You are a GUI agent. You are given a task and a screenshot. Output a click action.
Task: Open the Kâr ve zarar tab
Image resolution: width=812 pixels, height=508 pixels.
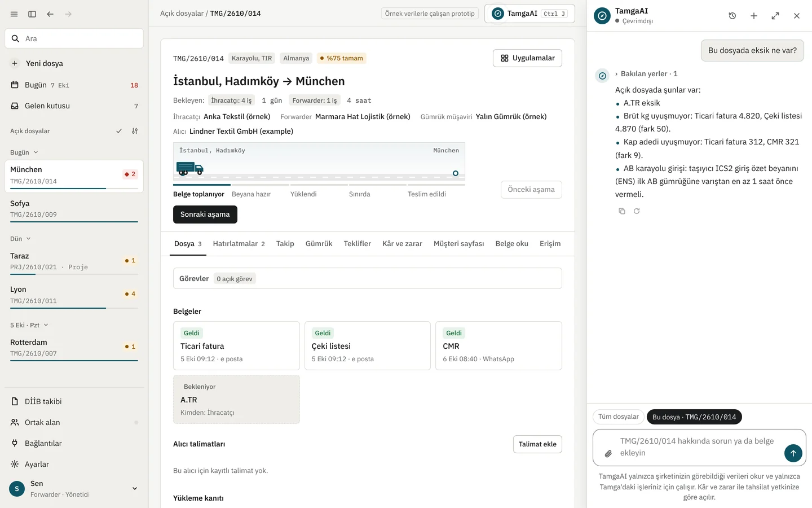click(x=402, y=244)
